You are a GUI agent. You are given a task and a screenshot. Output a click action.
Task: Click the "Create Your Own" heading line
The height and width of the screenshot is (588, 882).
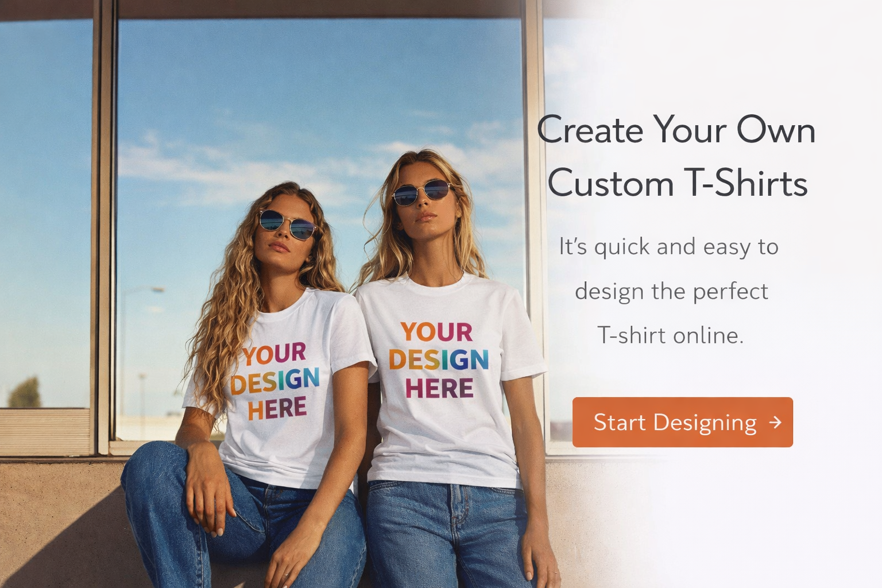click(x=676, y=130)
